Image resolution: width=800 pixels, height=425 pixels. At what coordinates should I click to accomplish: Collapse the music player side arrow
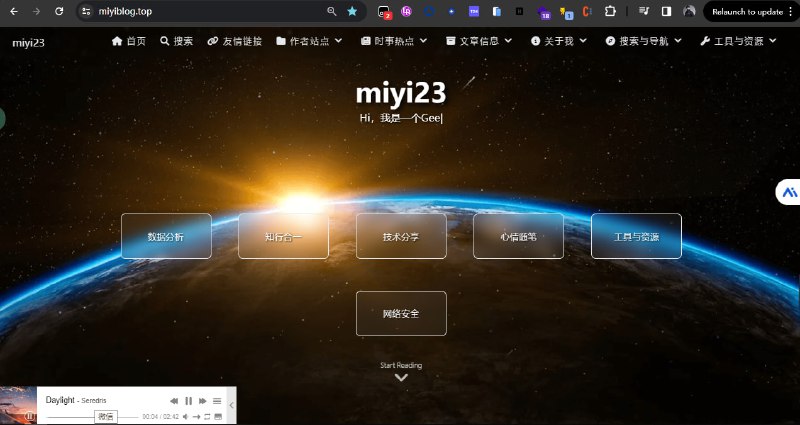[x=232, y=405]
